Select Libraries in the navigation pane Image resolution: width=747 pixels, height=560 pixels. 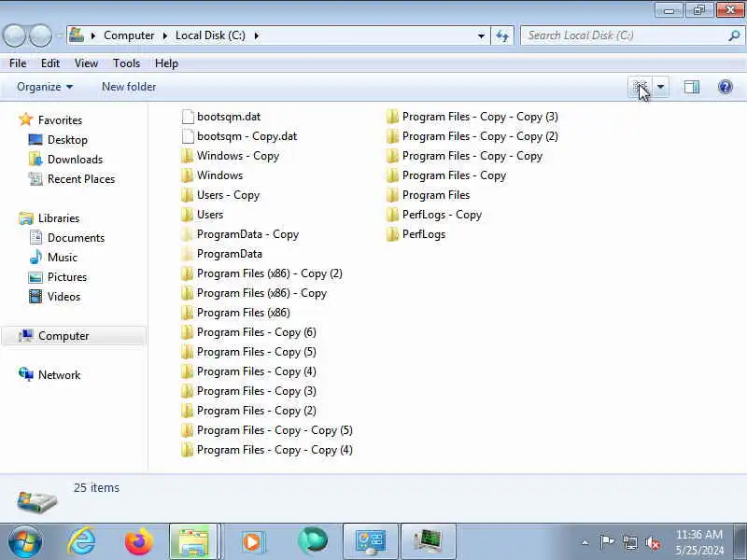pyautogui.click(x=59, y=218)
